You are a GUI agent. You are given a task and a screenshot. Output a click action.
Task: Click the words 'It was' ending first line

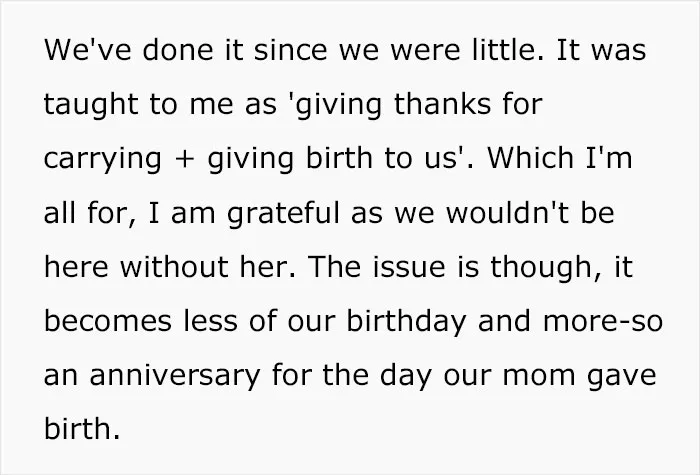pos(601,50)
